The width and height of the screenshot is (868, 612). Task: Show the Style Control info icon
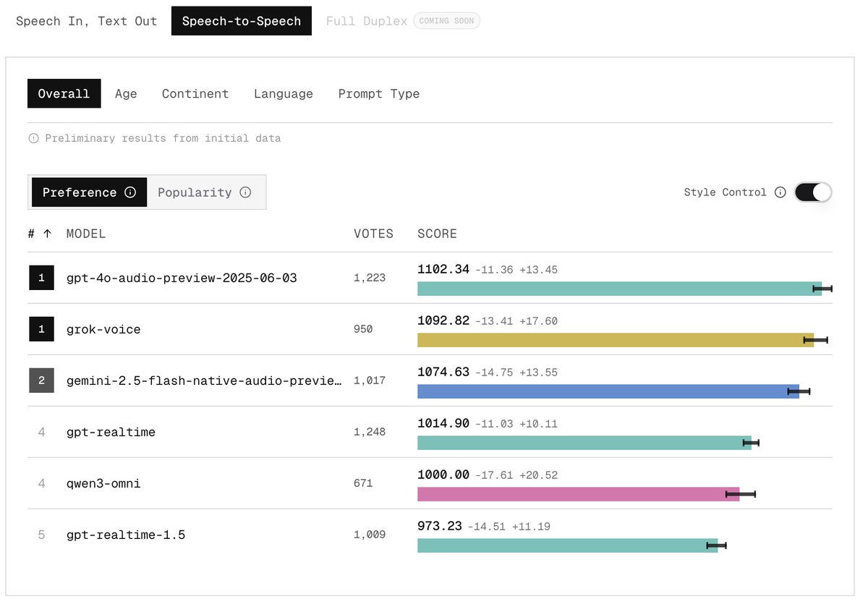[x=780, y=192]
